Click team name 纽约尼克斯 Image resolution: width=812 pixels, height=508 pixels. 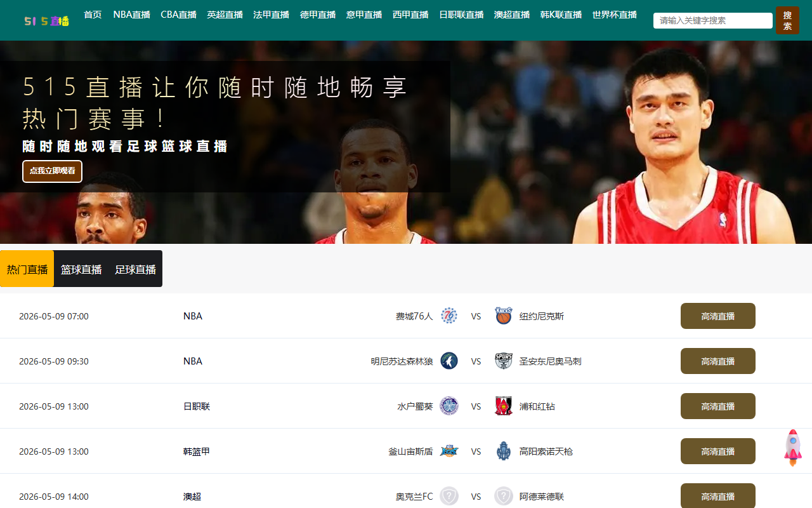pyautogui.click(x=542, y=316)
